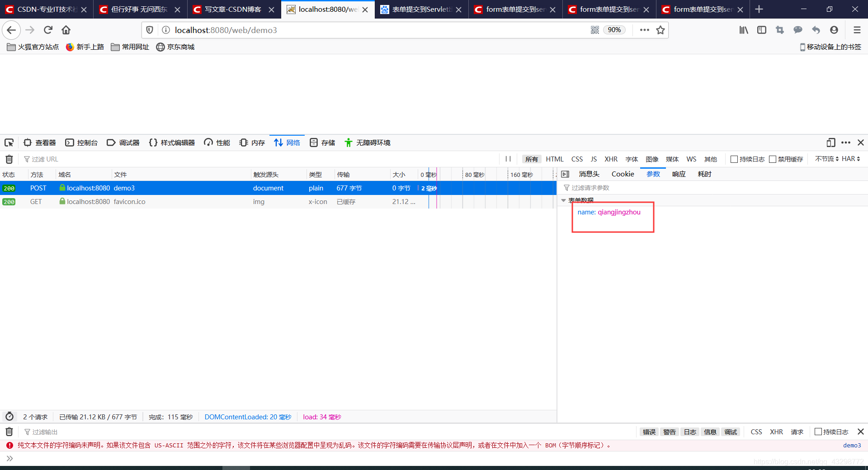
Task: Open demo3 source link in console
Action: point(852,445)
